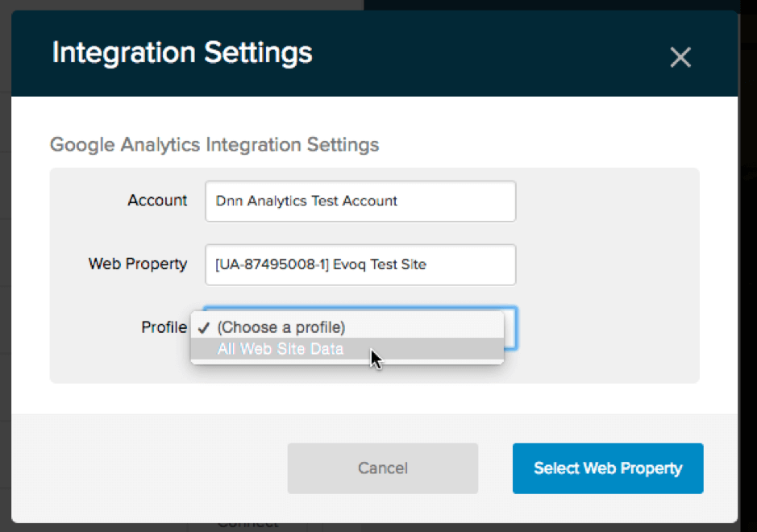Select All Web Site Data profile option

[347, 349]
